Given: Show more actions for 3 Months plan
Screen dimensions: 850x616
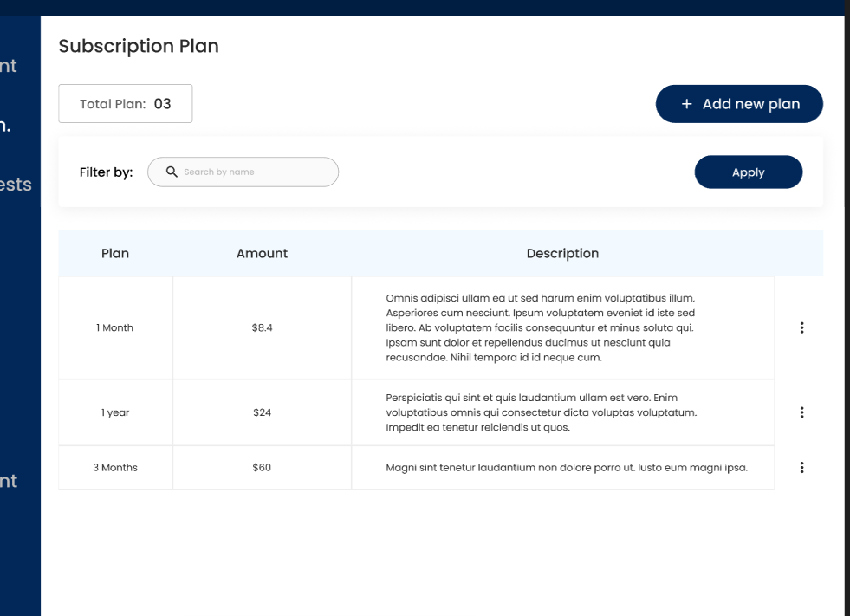Looking at the screenshot, I should pos(801,468).
